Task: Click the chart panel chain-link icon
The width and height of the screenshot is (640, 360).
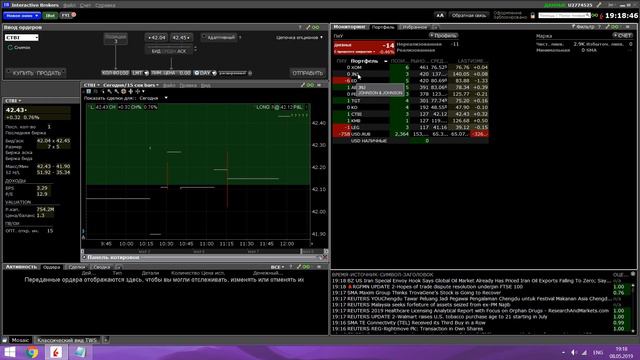Action: point(310,85)
